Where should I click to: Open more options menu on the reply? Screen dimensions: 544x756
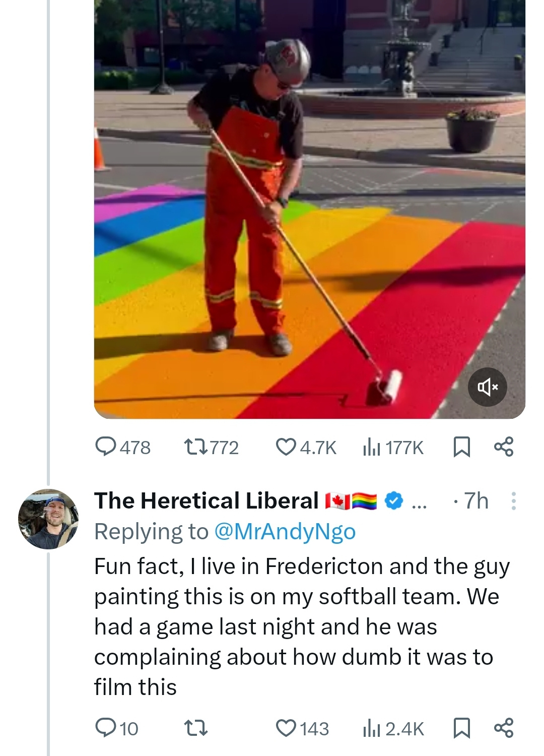[513, 501]
